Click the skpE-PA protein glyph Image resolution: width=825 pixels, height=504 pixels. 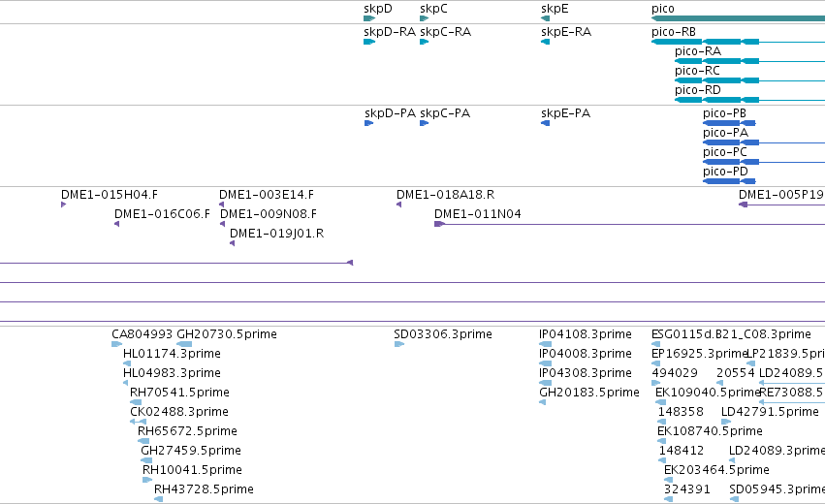(545, 123)
